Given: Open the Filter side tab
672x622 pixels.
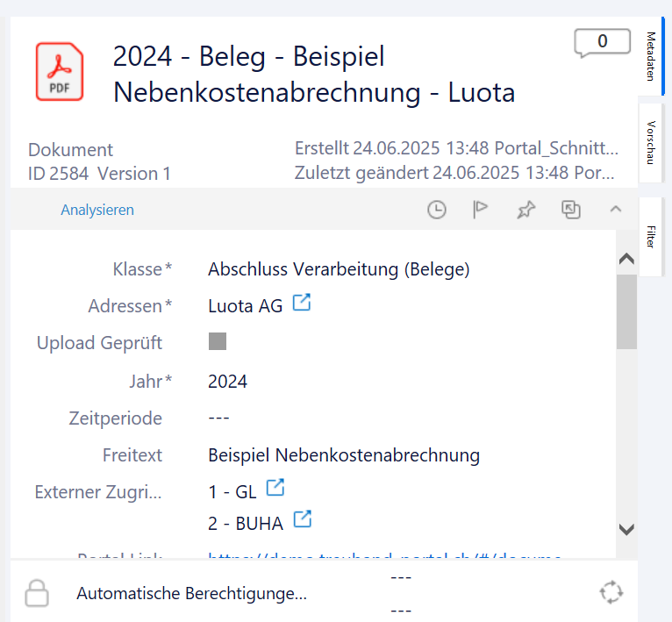Looking at the screenshot, I should [651, 236].
